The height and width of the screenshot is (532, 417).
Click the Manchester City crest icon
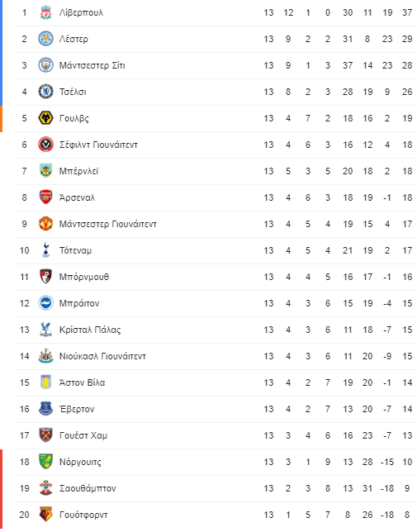(45, 65)
